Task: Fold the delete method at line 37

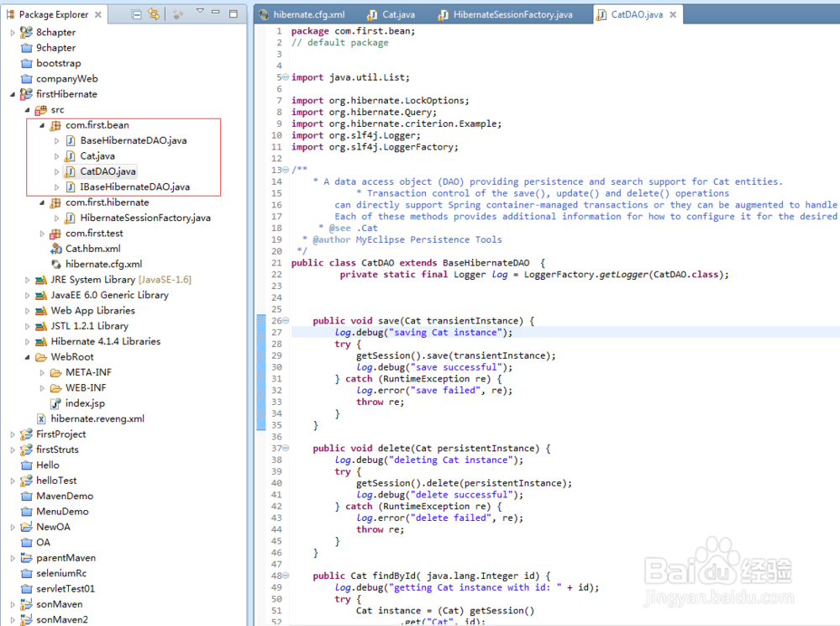Action: point(286,448)
